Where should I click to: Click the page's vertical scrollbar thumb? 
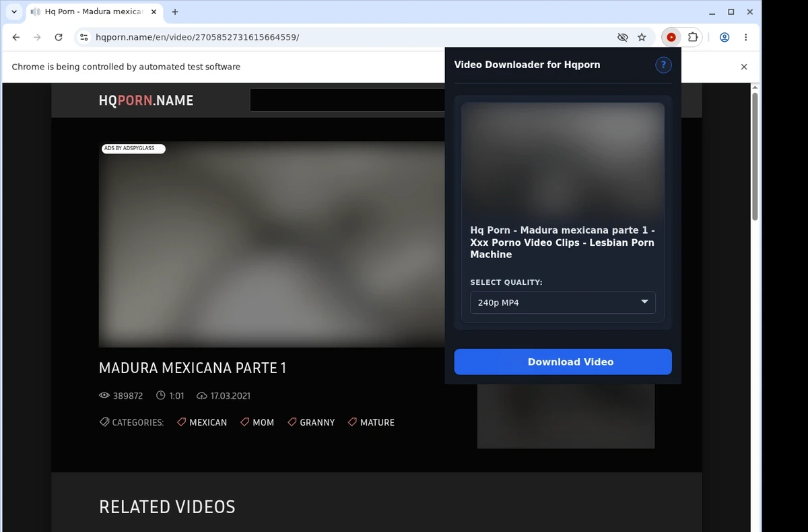pos(755,156)
